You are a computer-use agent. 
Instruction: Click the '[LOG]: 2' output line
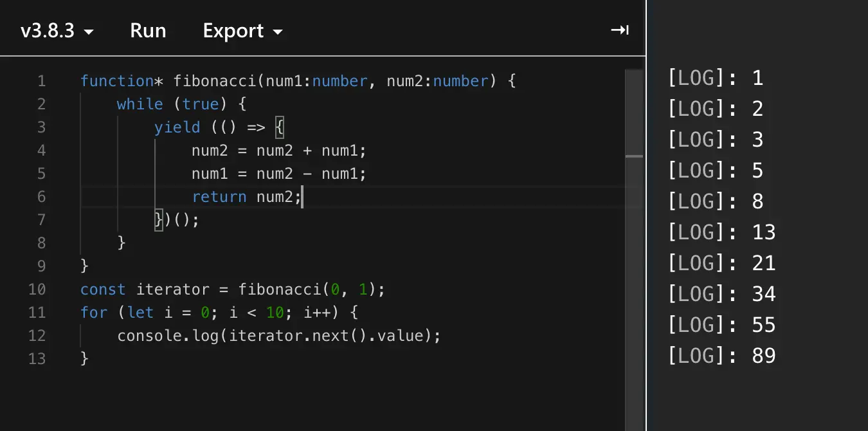pyautogui.click(x=716, y=109)
